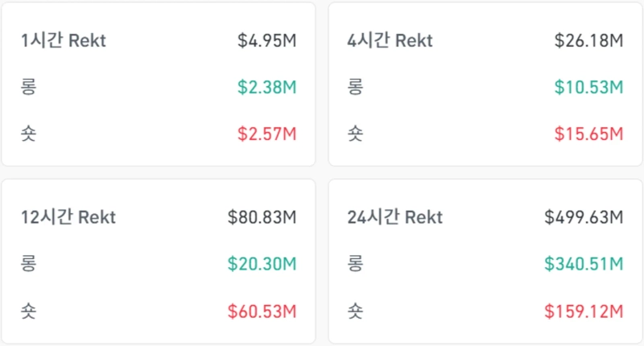Viewport: 644px width, 346px height.
Task: Click the red $2.57M short value
Action: pyautogui.click(x=267, y=134)
